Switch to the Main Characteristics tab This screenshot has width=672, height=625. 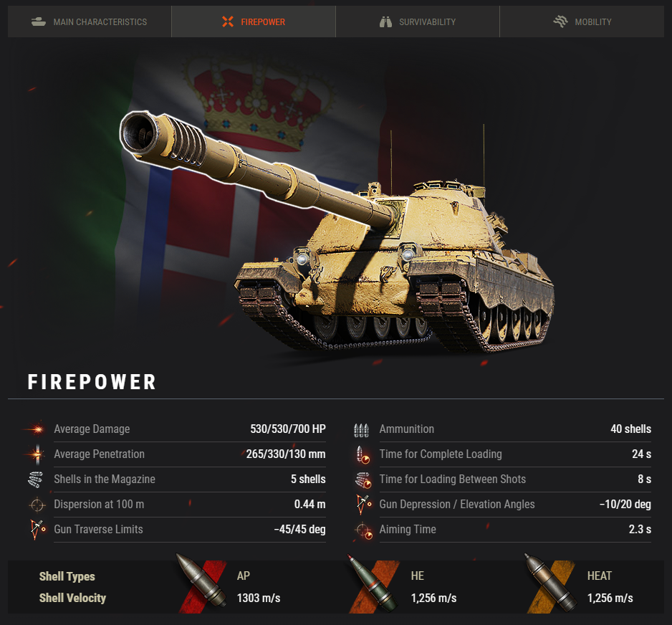[x=90, y=22]
